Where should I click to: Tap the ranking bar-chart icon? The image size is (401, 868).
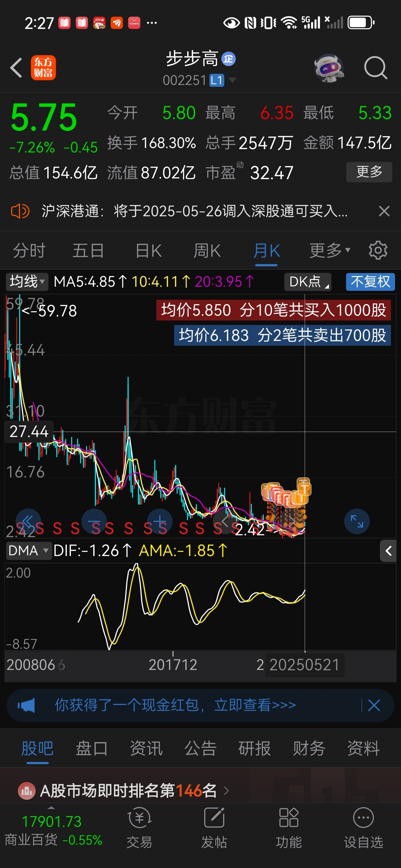pos(27,791)
